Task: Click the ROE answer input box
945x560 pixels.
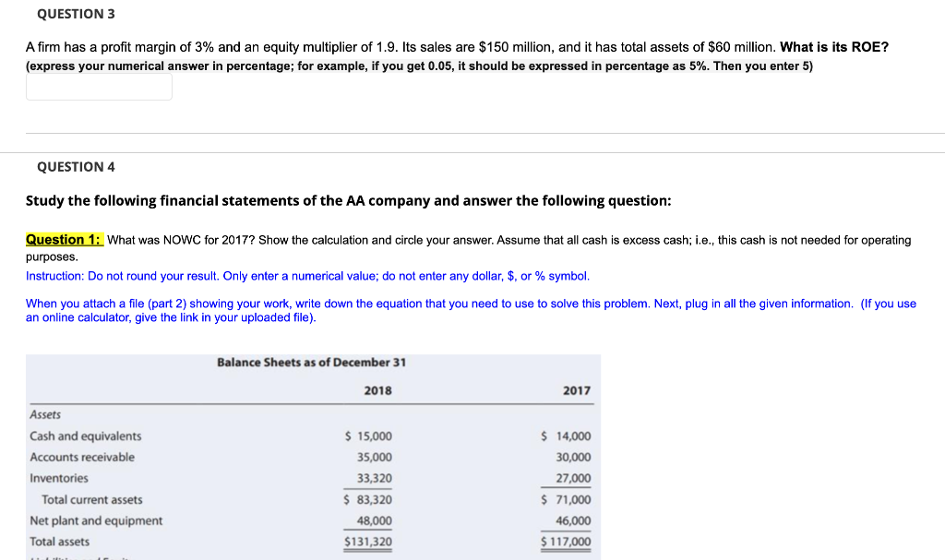Action: [98, 84]
